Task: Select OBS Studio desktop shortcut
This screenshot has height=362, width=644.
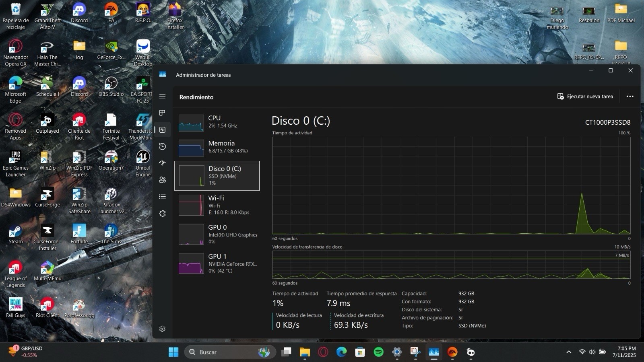Action: tap(111, 86)
